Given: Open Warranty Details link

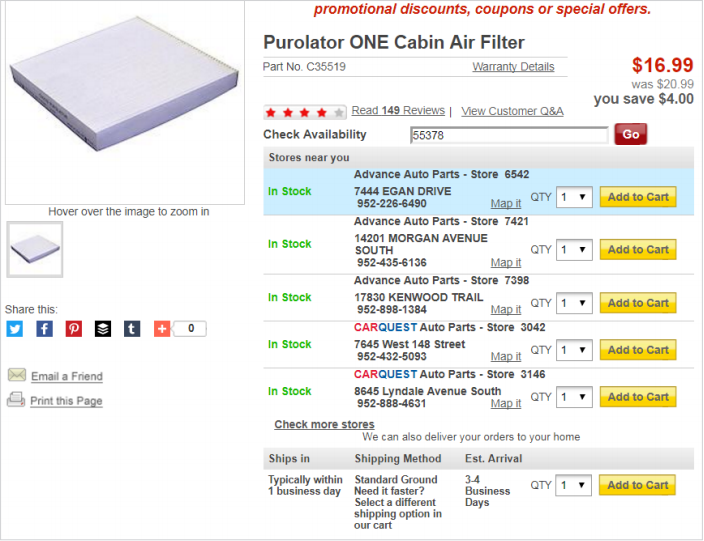Looking at the screenshot, I should pyautogui.click(x=513, y=67).
